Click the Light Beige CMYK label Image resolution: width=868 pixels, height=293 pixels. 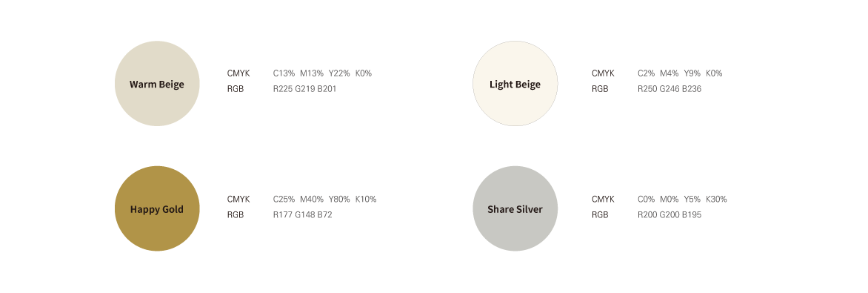[x=604, y=73]
